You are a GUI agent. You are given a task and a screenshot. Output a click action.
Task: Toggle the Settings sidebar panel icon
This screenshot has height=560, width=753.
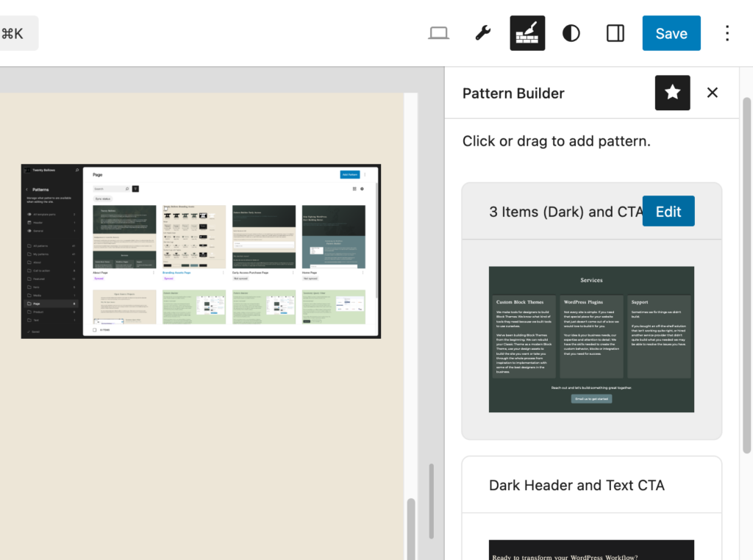pyautogui.click(x=615, y=34)
